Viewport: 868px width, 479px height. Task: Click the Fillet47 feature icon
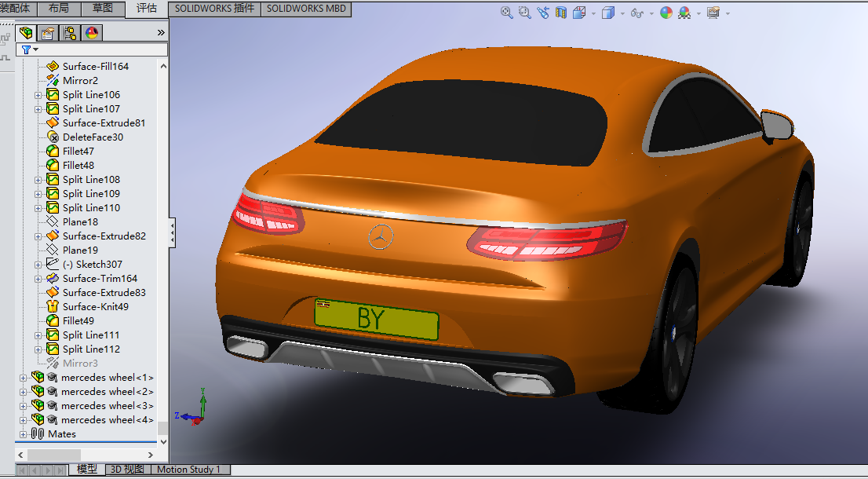[x=53, y=152]
